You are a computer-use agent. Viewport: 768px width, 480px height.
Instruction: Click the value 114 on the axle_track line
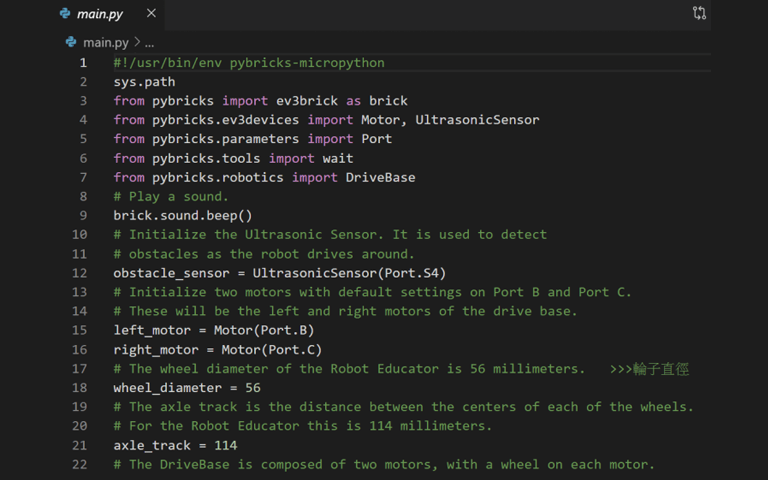[225, 445]
